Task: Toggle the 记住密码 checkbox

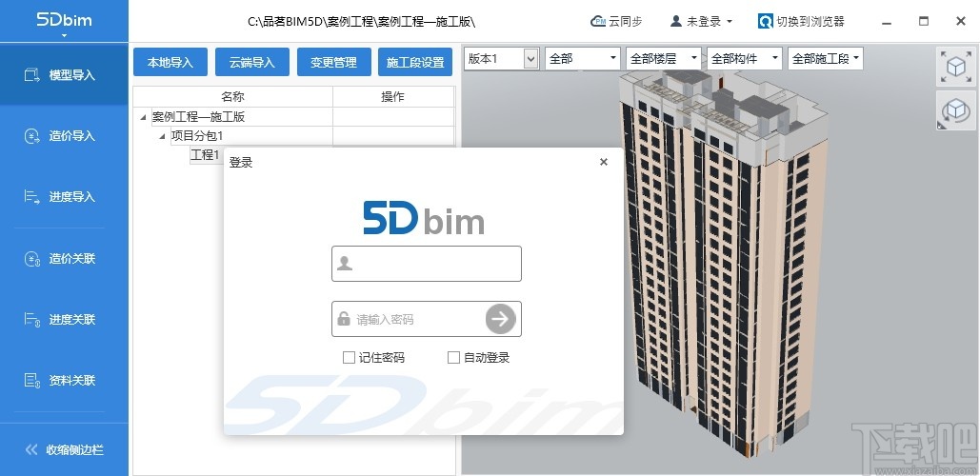Action: tap(349, 357)
